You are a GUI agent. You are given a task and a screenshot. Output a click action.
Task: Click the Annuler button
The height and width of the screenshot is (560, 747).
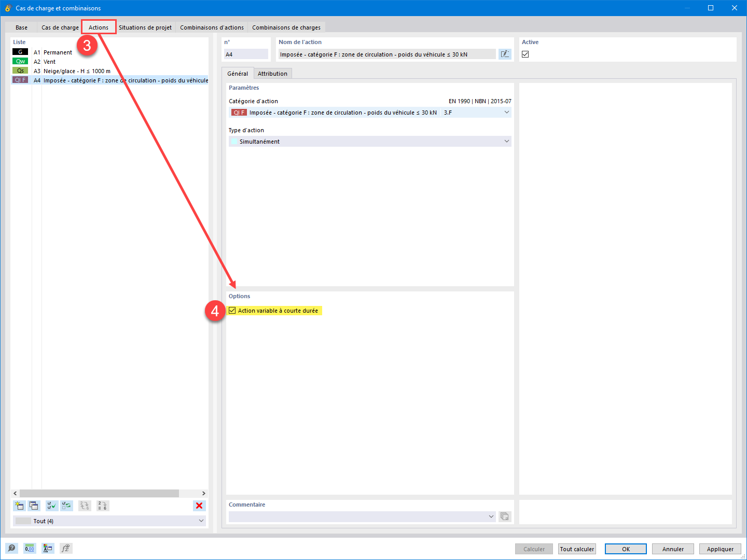click(x=673, y=549)
